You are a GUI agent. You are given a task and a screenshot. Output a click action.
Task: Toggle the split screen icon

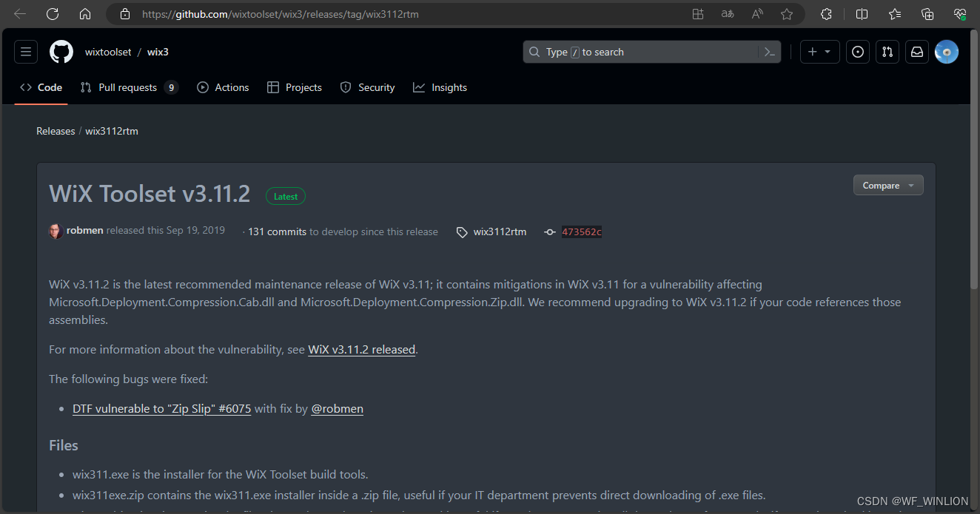[862, 14]
